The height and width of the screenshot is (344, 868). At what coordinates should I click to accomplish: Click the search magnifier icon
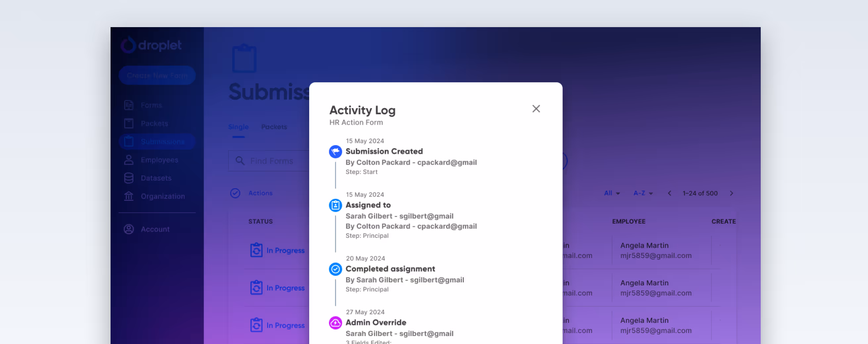pyautogui.click(x=240, y=161)
